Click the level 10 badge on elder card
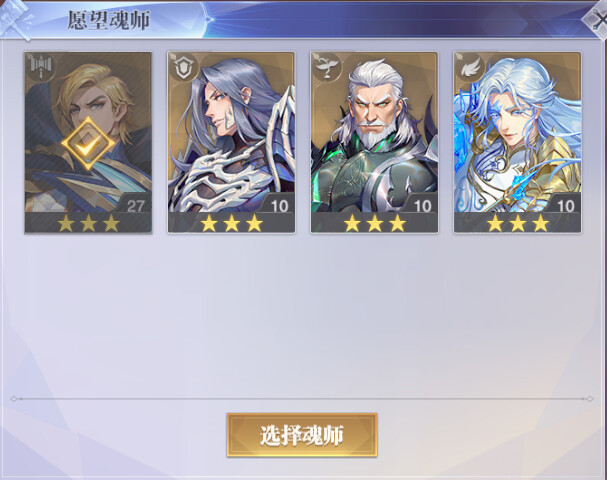Viewport: 607px width, 480px height. (422, 206)
